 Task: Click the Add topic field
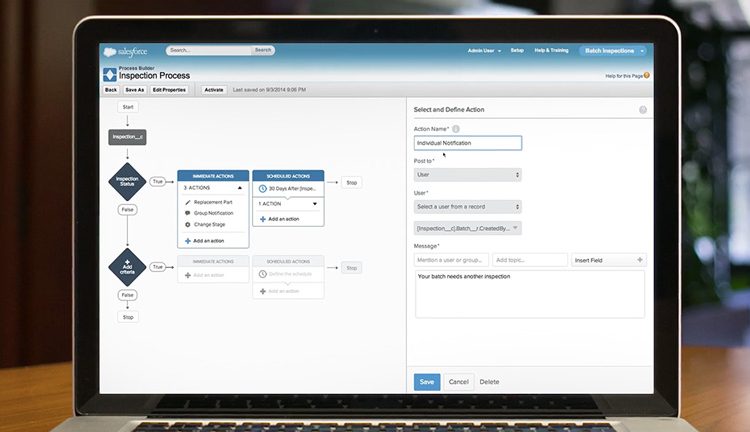pyautogui.click(x=530, y=260)
